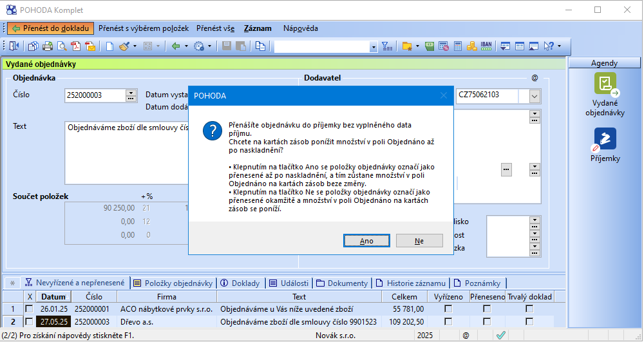Click the window with up arrow icon
Screen dimensions: 644x342
[x=533, y=46]
